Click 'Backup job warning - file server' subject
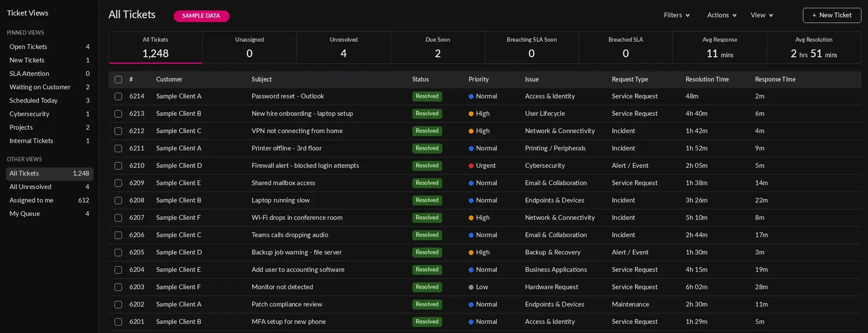The width and height of the screenshot is (868, 333). click(x=297, y=253)
